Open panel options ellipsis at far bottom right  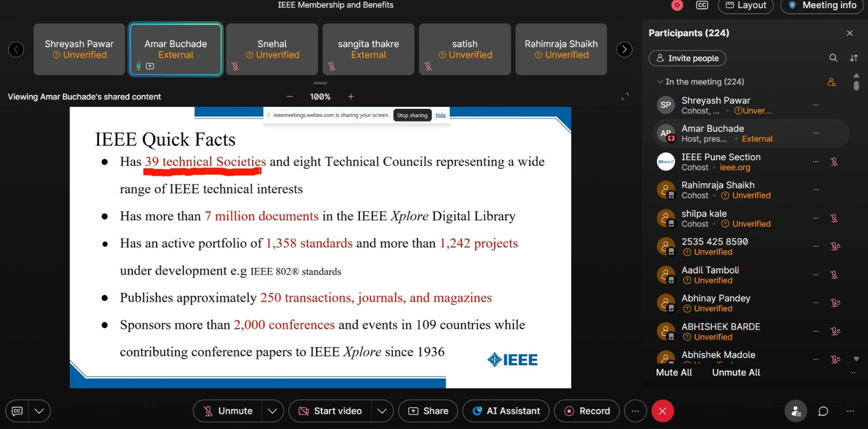pos(850,411)
